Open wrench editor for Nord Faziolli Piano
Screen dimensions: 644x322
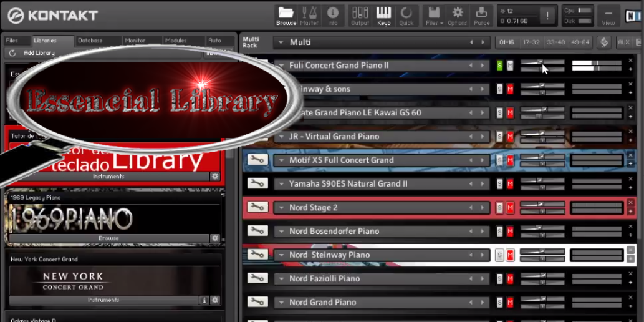coord(257,278)
